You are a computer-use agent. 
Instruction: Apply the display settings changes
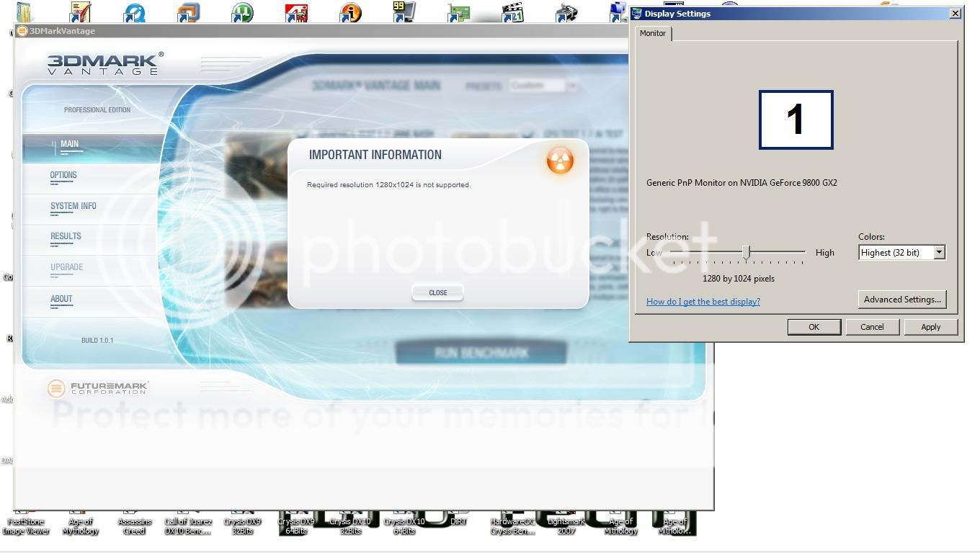[x=930, y=327]
